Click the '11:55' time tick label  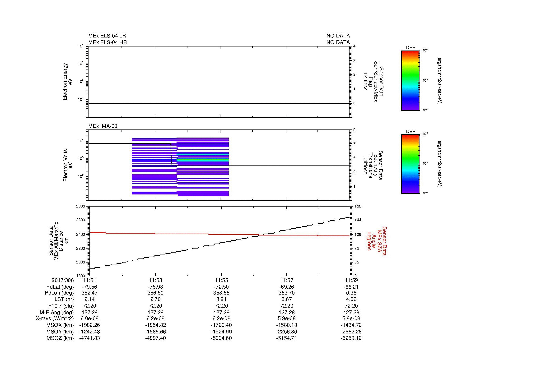[x=221, y=280]
